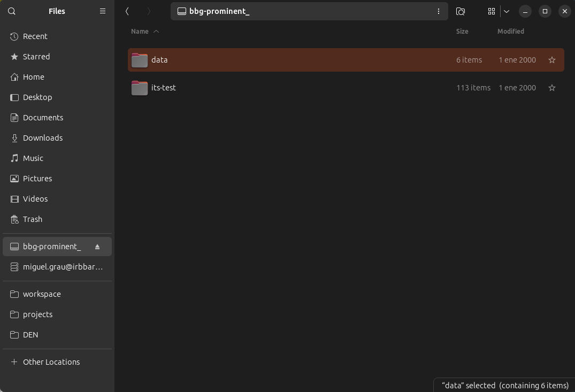Open the main hamburger menu

point(102,11)
